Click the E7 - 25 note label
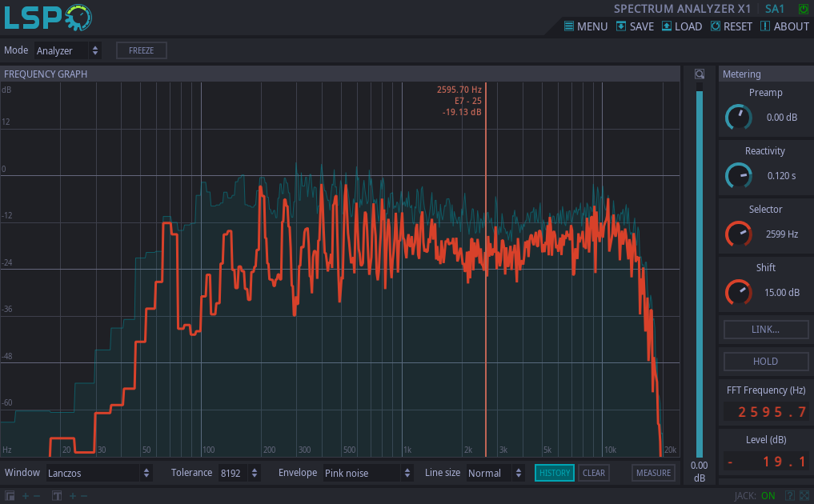 coord(468,102)
